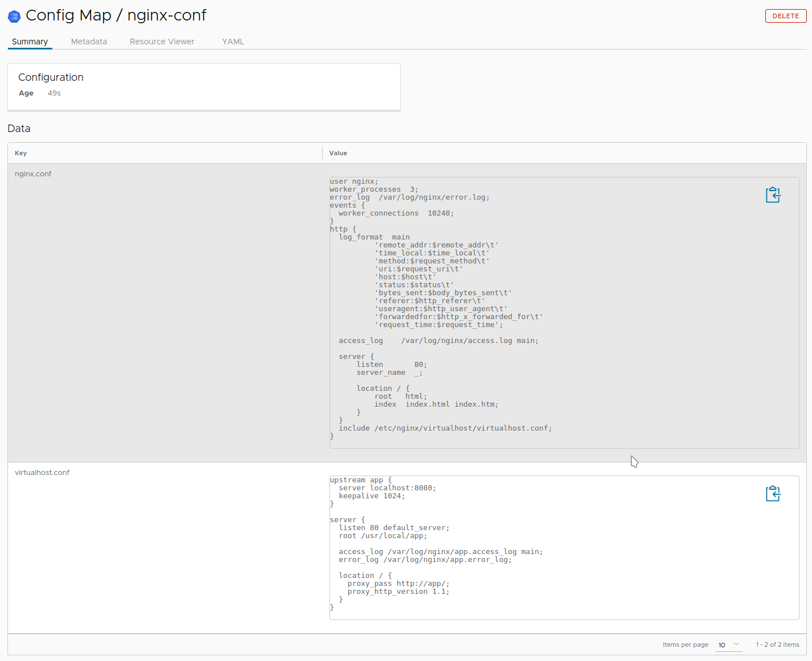Open the Metadata tab
Screen dimensions: 812x661
pyautogui.click(x=89, y=41)
